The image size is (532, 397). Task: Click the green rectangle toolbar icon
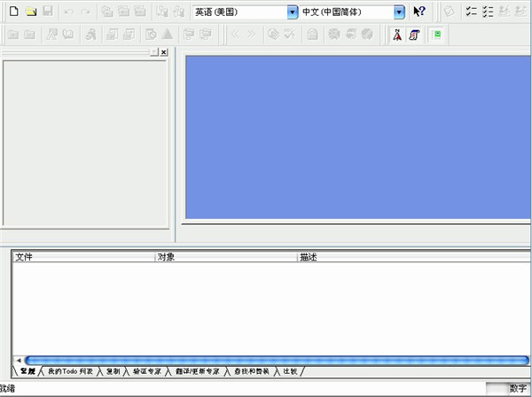click(x=437, y=35)
